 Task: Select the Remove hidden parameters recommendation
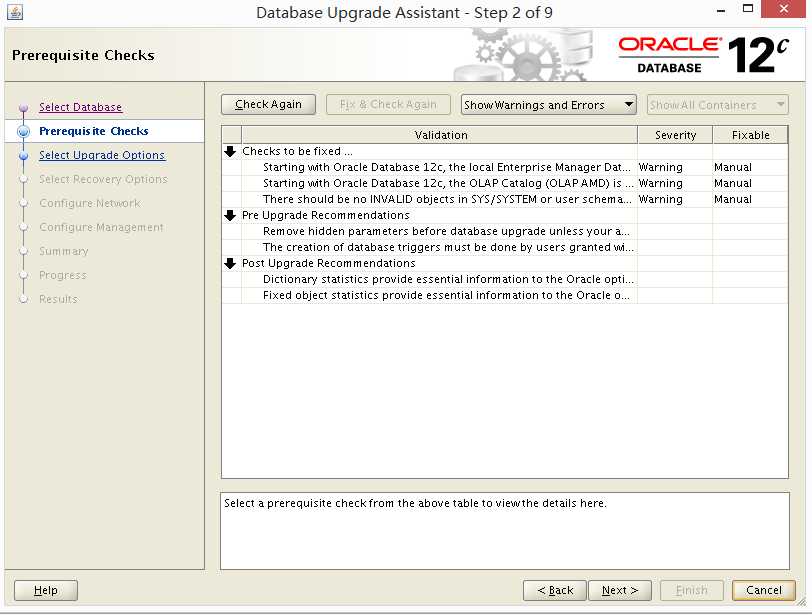click(505, 231)
